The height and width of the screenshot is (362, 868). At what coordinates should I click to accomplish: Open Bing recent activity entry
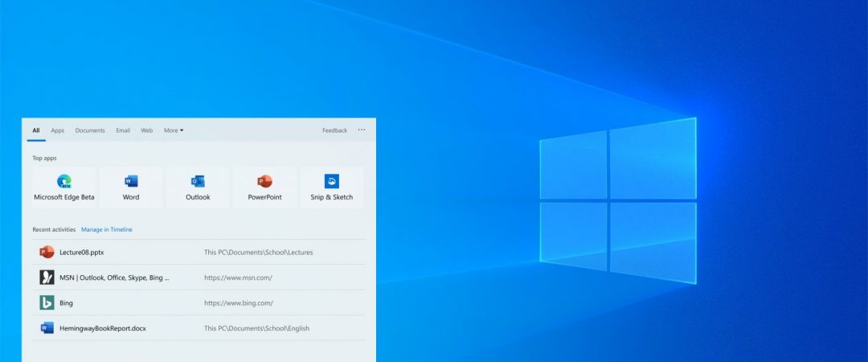(x=199, y=302)
